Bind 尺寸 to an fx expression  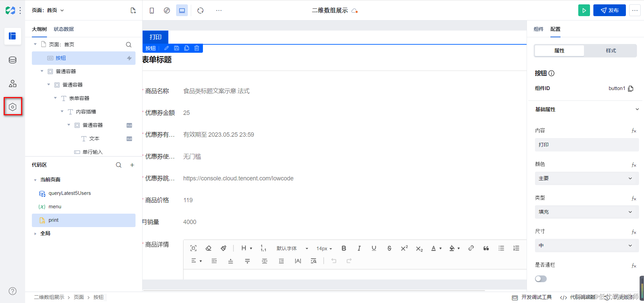634,232
